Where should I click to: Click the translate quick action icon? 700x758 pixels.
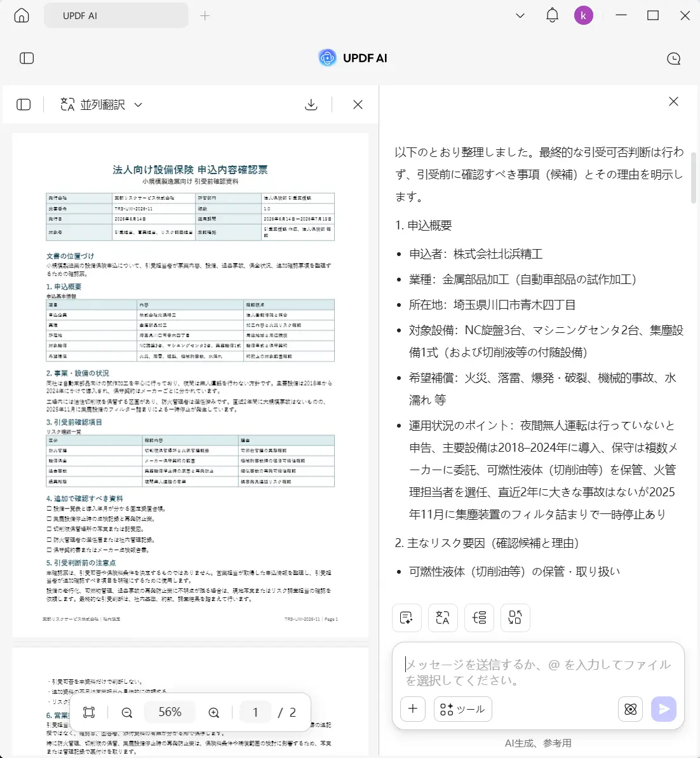pyautogui.click(x=443, y=618)
